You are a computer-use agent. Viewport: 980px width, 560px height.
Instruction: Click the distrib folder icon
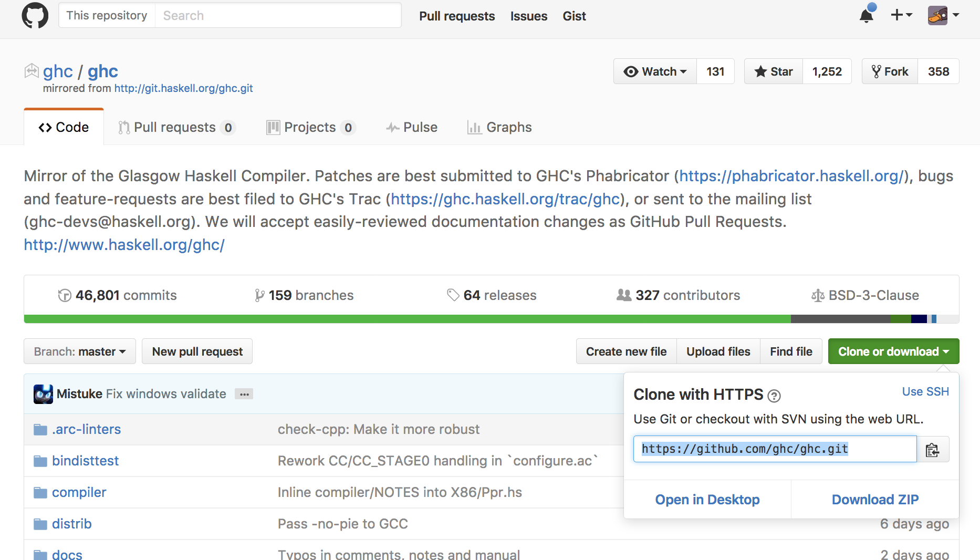click(40, 524)
